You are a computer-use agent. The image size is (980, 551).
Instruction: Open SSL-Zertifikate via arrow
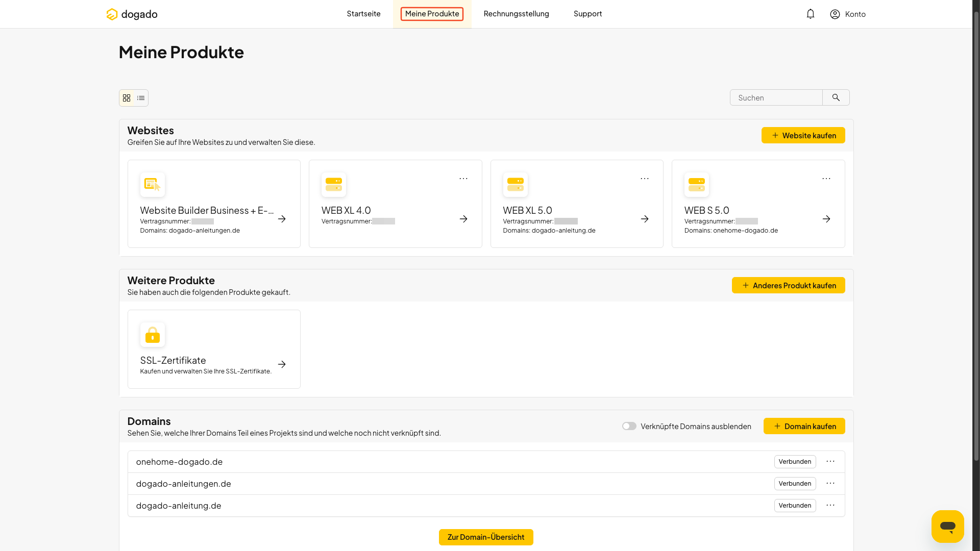(x=282, y=364)
